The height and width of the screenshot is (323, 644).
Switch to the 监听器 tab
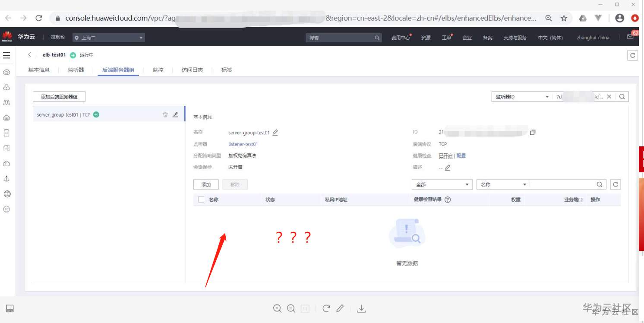pyautogui.click(x=76, y=70)
